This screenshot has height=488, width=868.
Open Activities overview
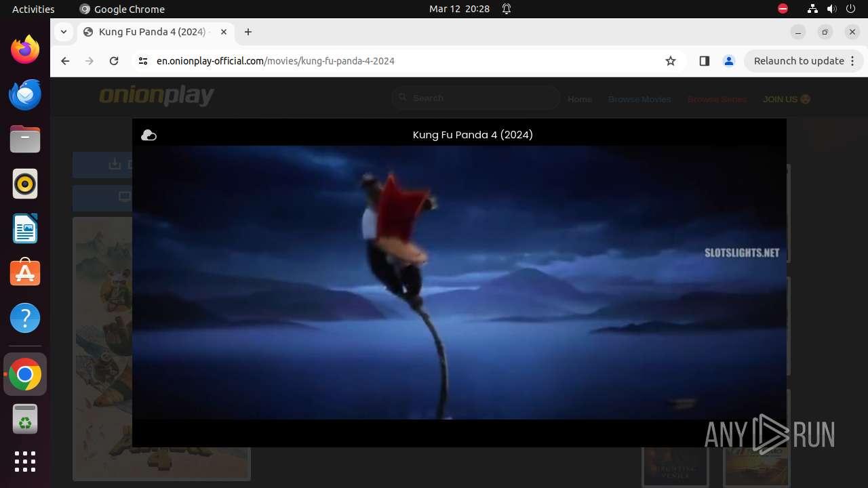tap(33, 9)
